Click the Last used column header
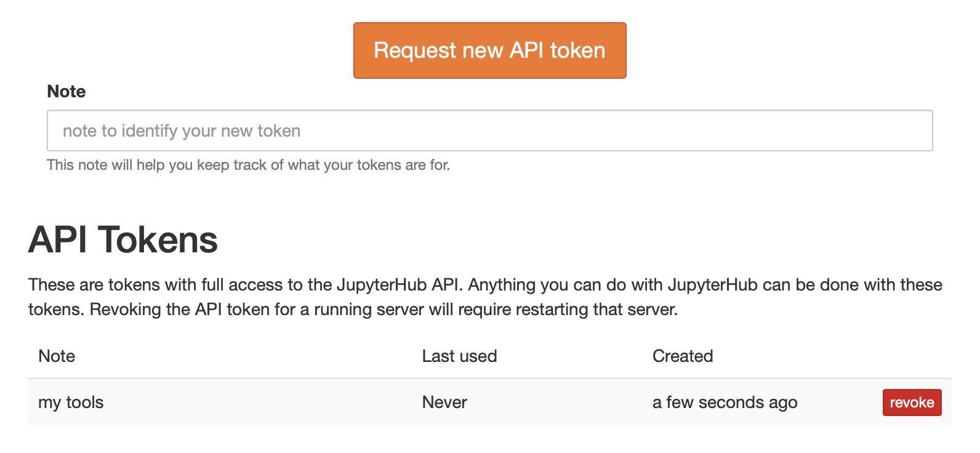The height and width of the screenshot is (453, 980). [459, 356]
